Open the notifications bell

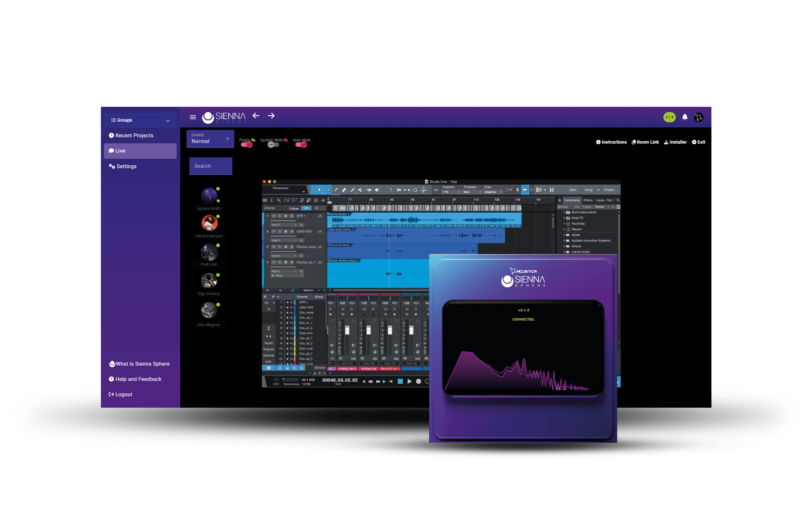click(685, 117)
